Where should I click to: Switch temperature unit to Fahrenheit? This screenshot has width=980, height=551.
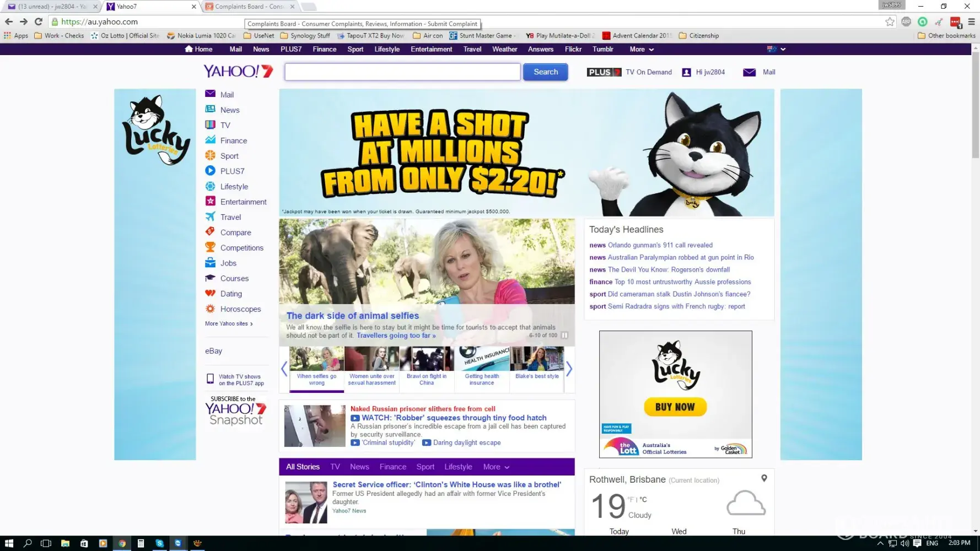(630, 499)
